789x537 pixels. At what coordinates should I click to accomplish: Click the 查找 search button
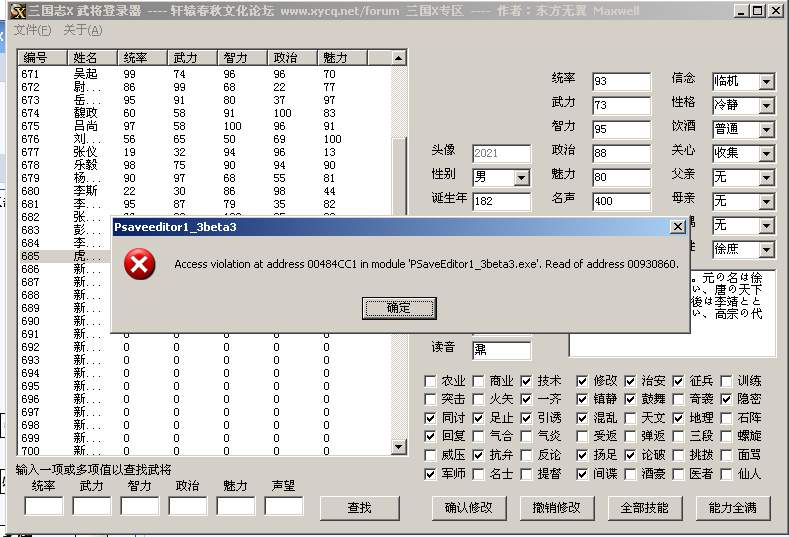click(359, 508)
